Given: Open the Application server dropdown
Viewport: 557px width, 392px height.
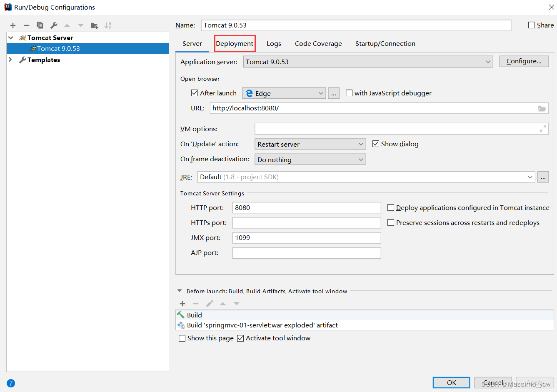Looking at the screenshot, I should pos(368,62).
